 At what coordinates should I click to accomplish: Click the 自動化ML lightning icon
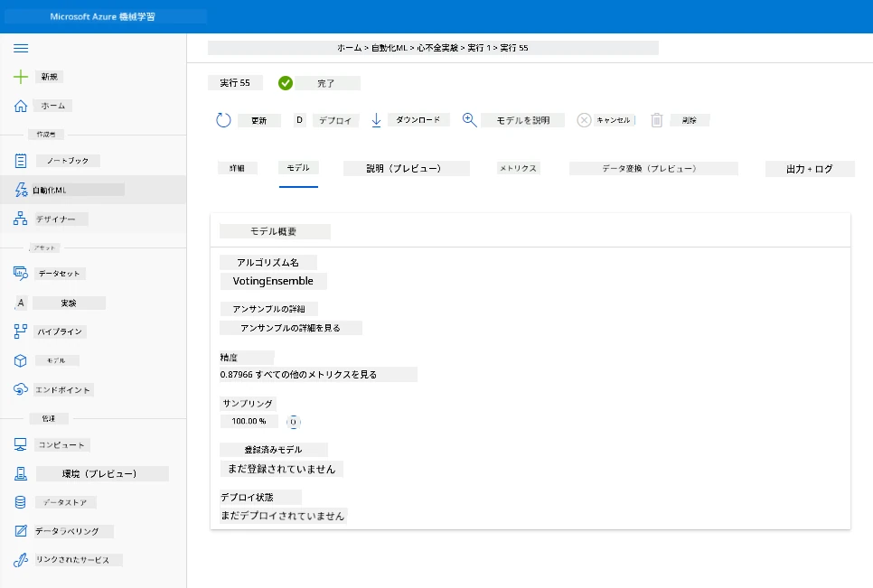coord(21,190)
